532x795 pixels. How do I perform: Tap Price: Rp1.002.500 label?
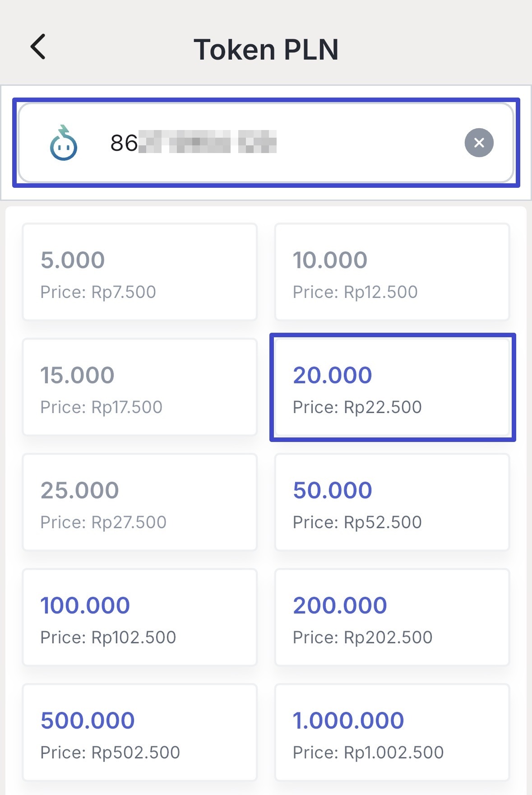[368, 753]
